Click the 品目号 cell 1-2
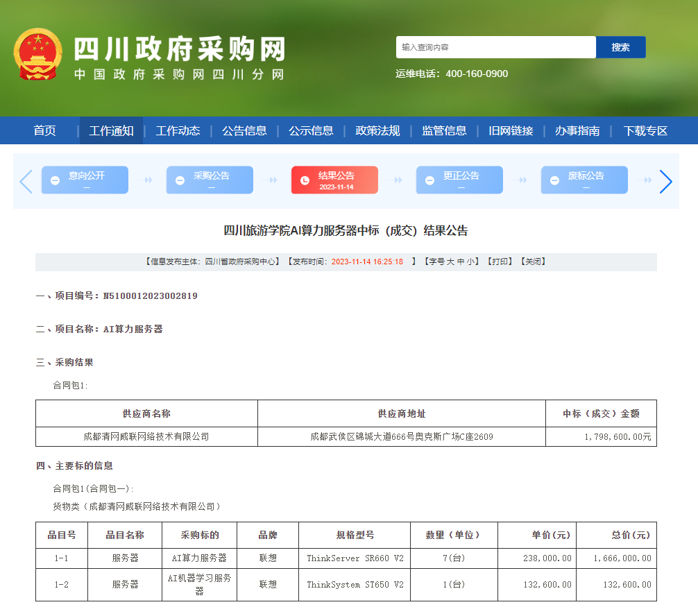 click(62, 585)
